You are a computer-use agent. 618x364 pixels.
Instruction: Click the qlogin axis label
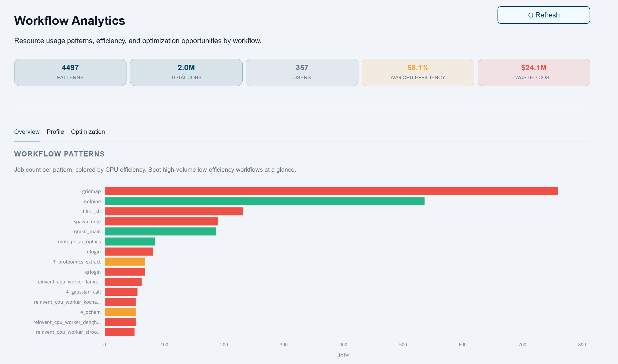tap(94, 252)
